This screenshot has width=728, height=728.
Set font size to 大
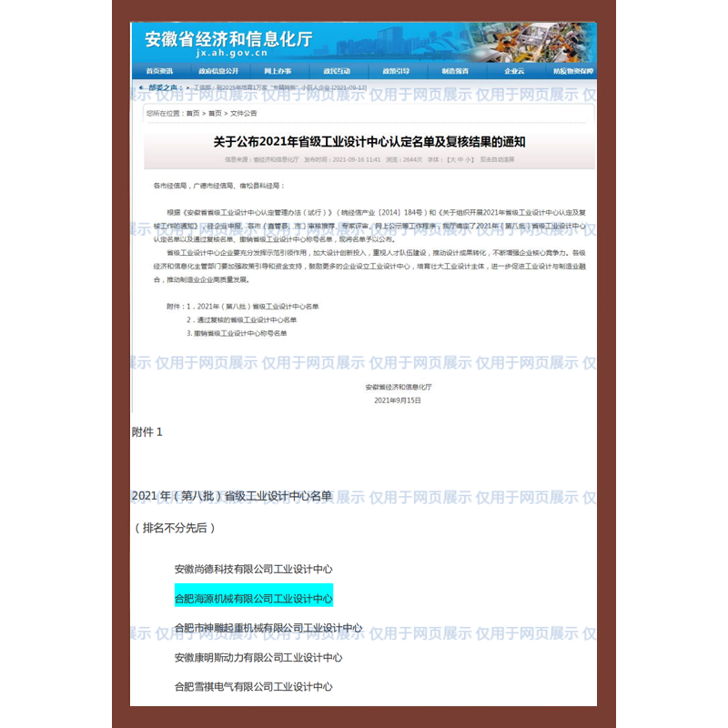452,159
